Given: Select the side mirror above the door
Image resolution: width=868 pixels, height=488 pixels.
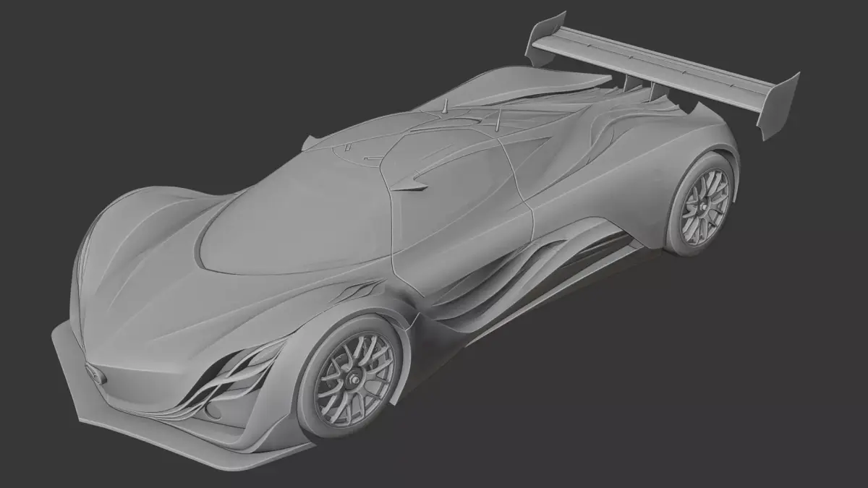Looking at the screenshot, I should point(409,187).
